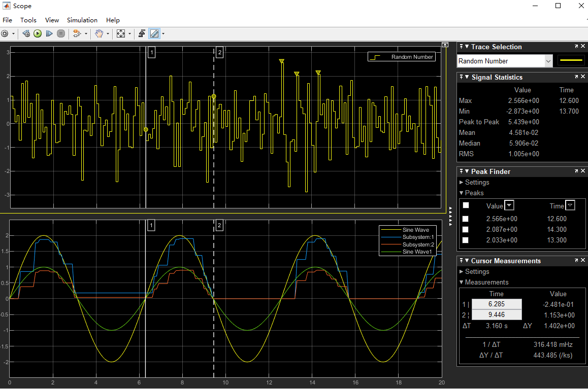Click the Triggers toolbar icon
The height and width of the screenshot is (389, 588).
point(142,34)
